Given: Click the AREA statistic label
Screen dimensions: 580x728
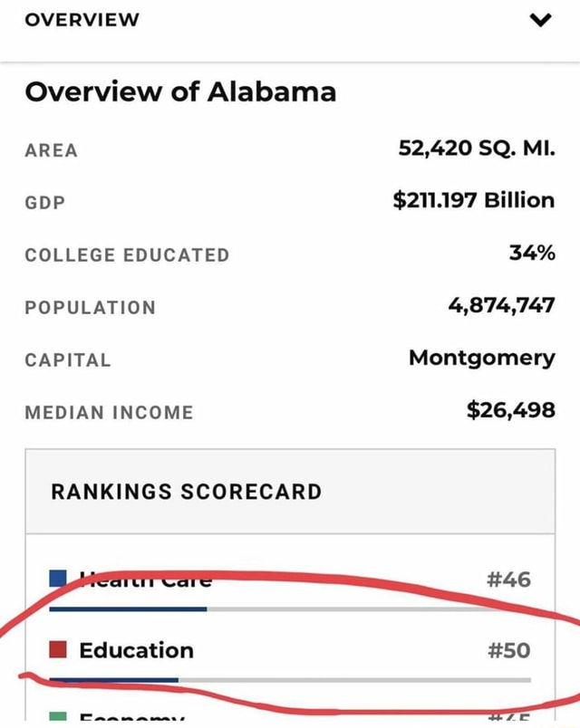Looking at the screenshot, I should pos(50,150).
